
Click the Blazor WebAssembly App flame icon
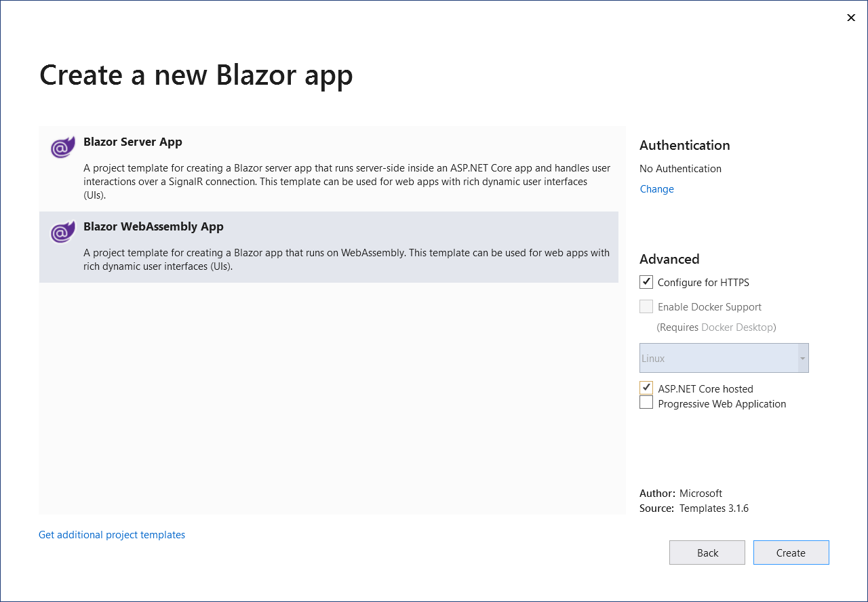coord(62,231)
